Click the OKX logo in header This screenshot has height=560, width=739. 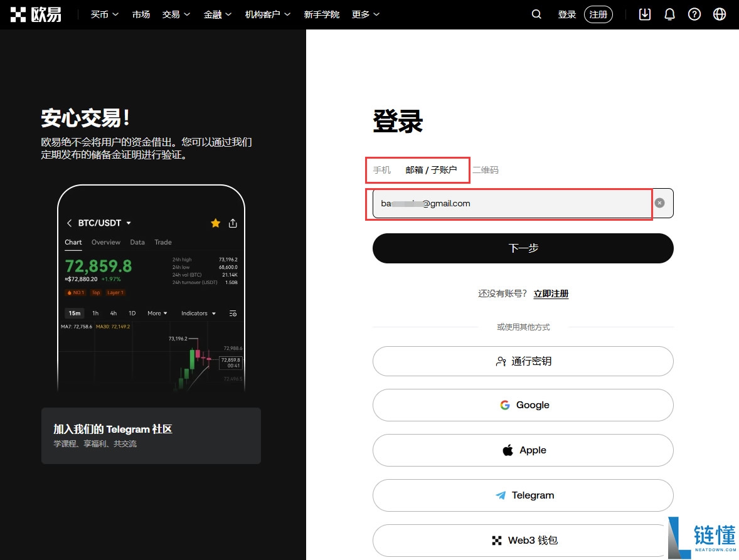pyautogui.click(x=36, y=14)
